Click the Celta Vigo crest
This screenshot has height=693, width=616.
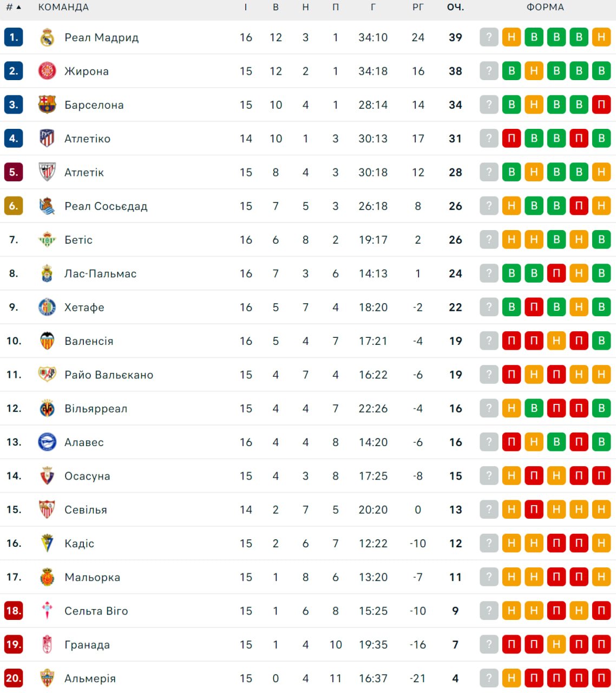(x=47, y=611)
